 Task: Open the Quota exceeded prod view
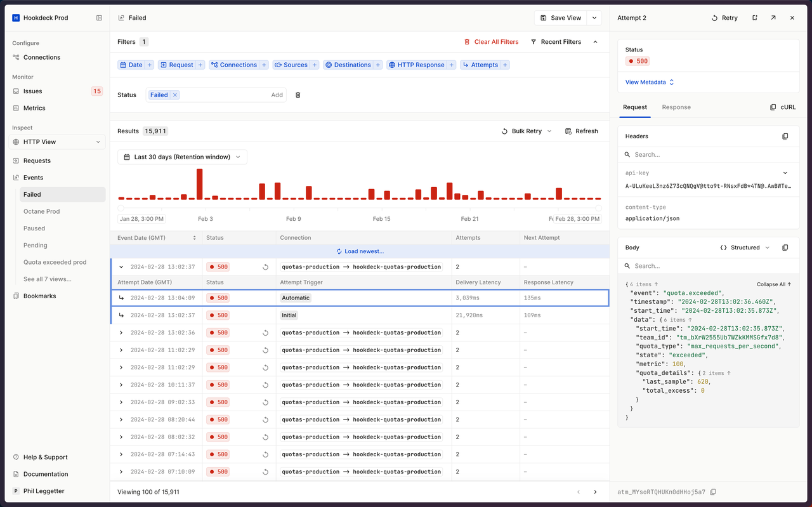point(62,262)
